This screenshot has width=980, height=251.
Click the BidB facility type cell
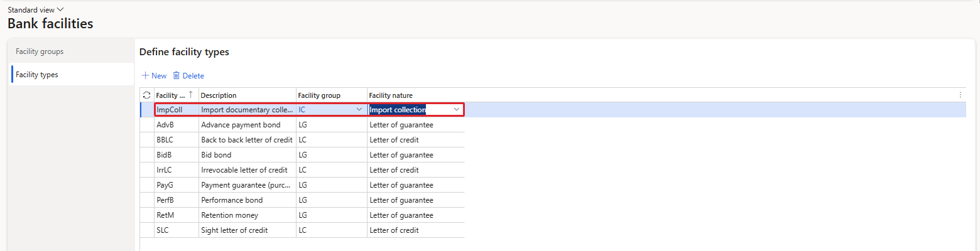(177, 155)
